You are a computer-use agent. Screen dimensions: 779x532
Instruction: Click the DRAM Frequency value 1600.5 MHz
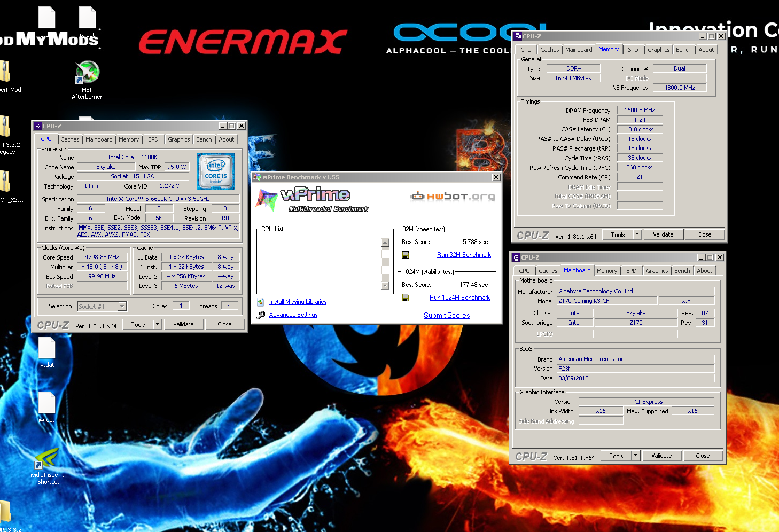click(640, 110)
